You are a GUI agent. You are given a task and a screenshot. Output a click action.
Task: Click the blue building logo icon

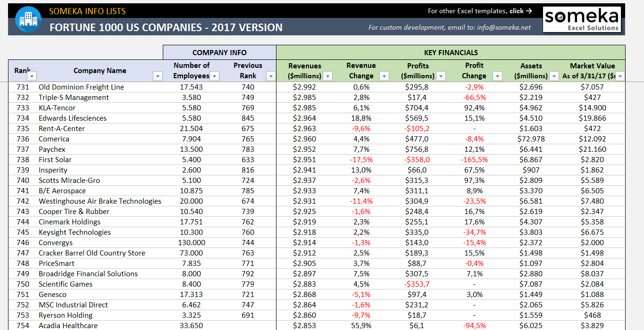coord(28,19)
